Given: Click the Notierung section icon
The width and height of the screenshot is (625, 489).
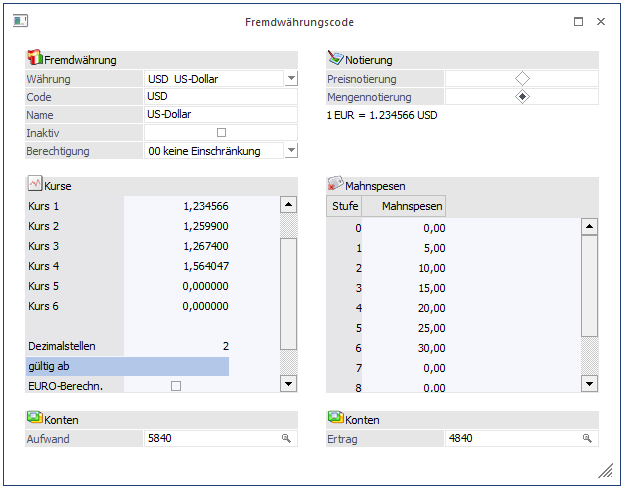Looking at the screenshot, I should (x=336, y=60).
